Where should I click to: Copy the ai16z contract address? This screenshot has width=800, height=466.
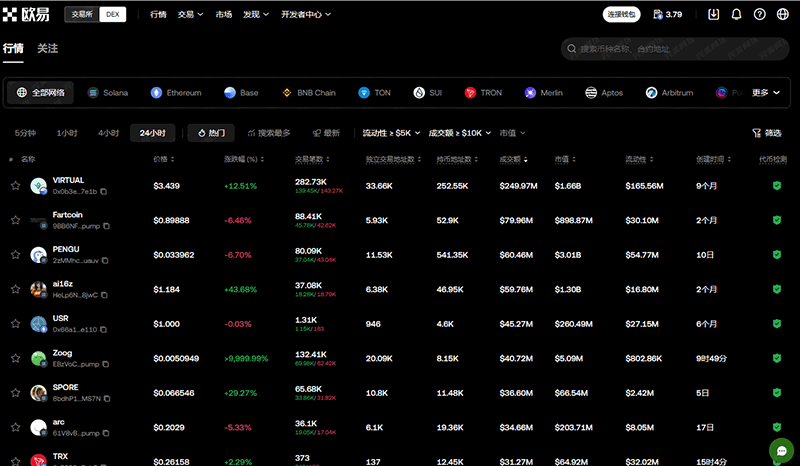pos(105,295)
